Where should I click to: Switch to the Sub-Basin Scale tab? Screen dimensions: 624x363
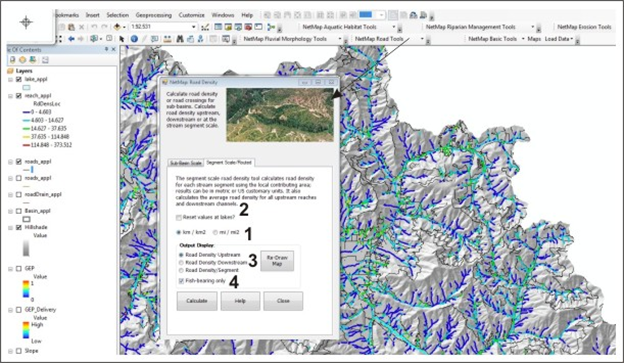click(185, 163)
